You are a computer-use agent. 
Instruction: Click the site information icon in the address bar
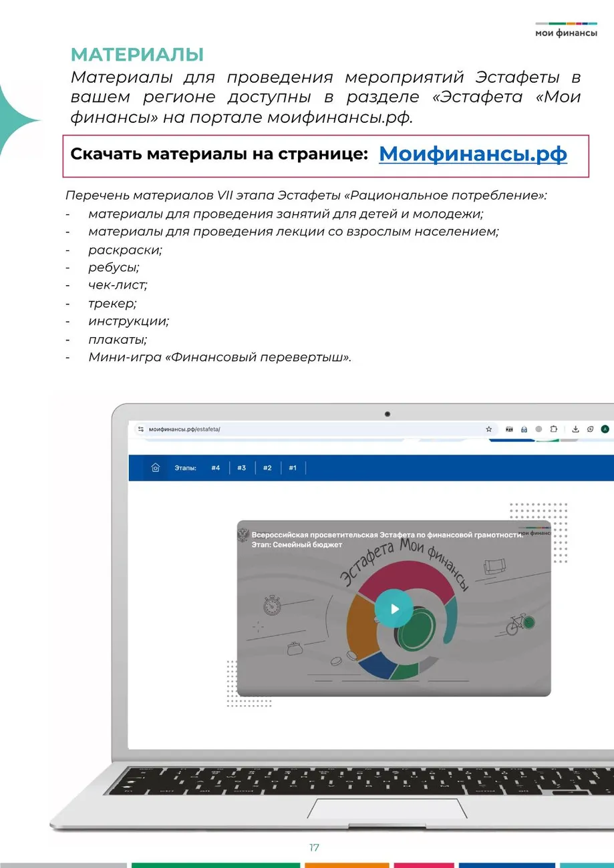pos(140,429)
